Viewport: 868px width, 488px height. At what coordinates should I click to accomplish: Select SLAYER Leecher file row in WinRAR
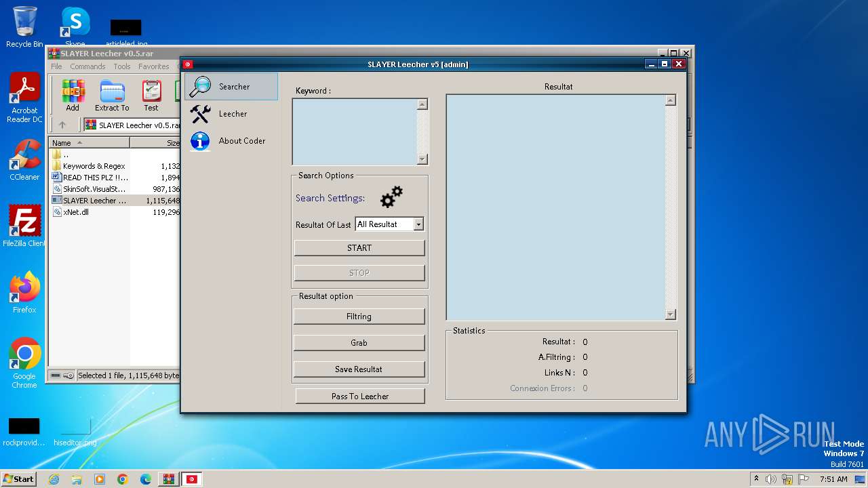pyautogui.click(x=115, y=201)
